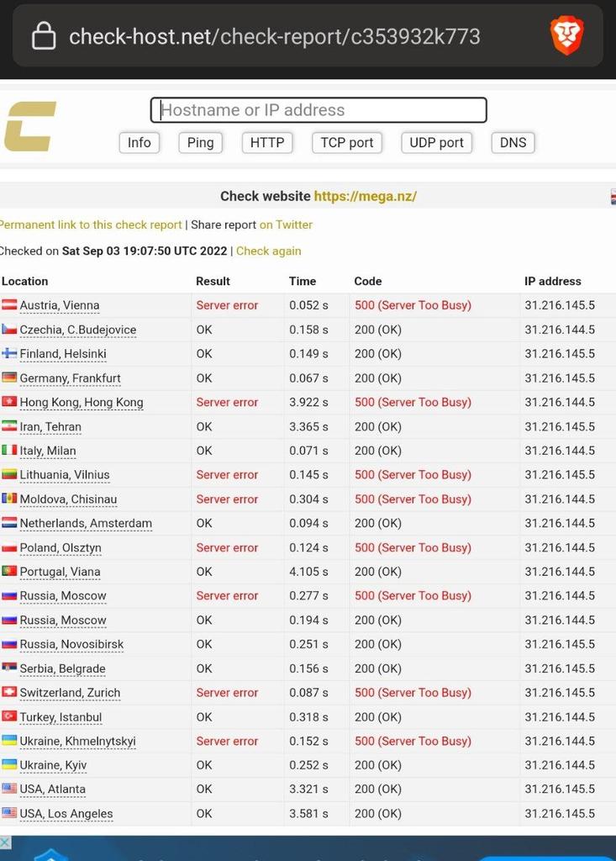Screen dimensions: 616x861
Task: Share the report on Twitter
Action: tap(286, 224)
